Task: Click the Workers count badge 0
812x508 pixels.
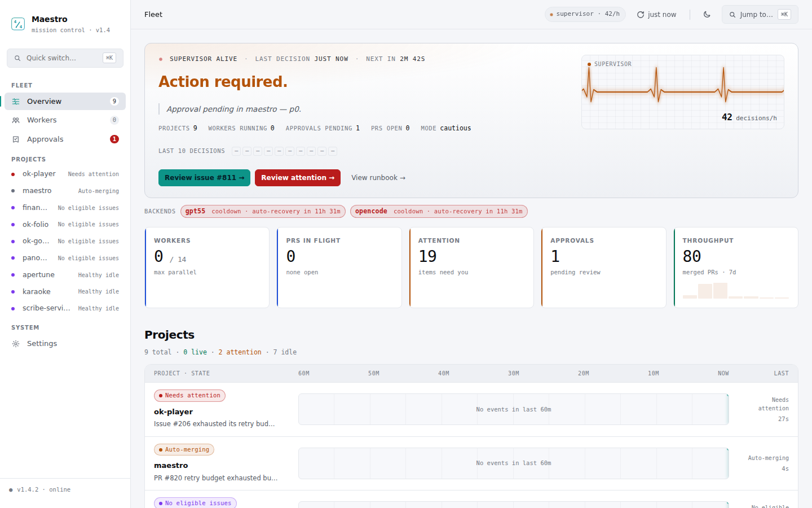Action: point(114,120)
